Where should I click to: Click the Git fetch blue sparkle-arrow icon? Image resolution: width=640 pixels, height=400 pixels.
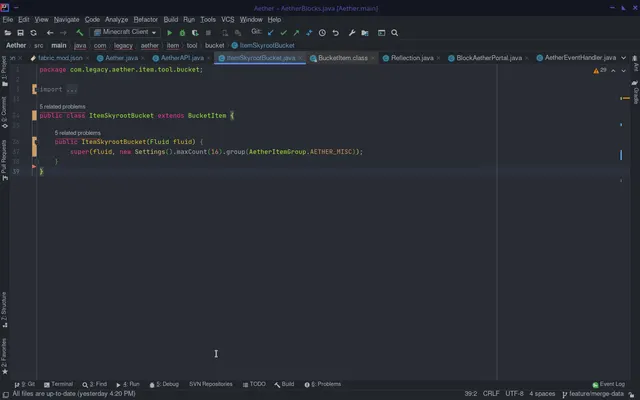tap(309, 33)
